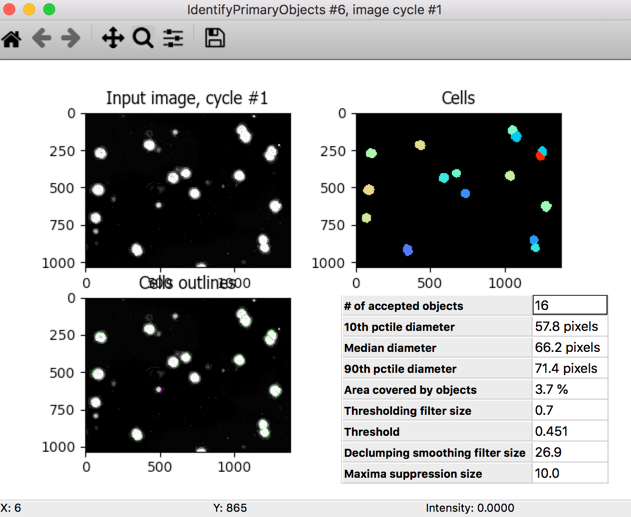The width and height of the screenshot is (631, 517).
Task: Click 'Declumping smoothing filter size' label
Action: (x=435, y=453)
